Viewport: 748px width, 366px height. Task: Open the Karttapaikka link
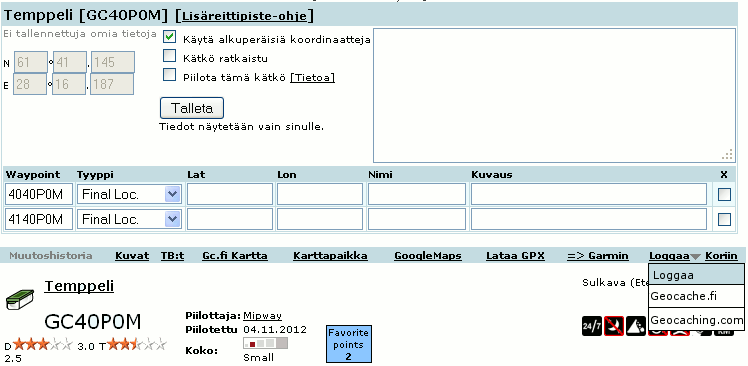pyautogui.click(x=330, y=256)
